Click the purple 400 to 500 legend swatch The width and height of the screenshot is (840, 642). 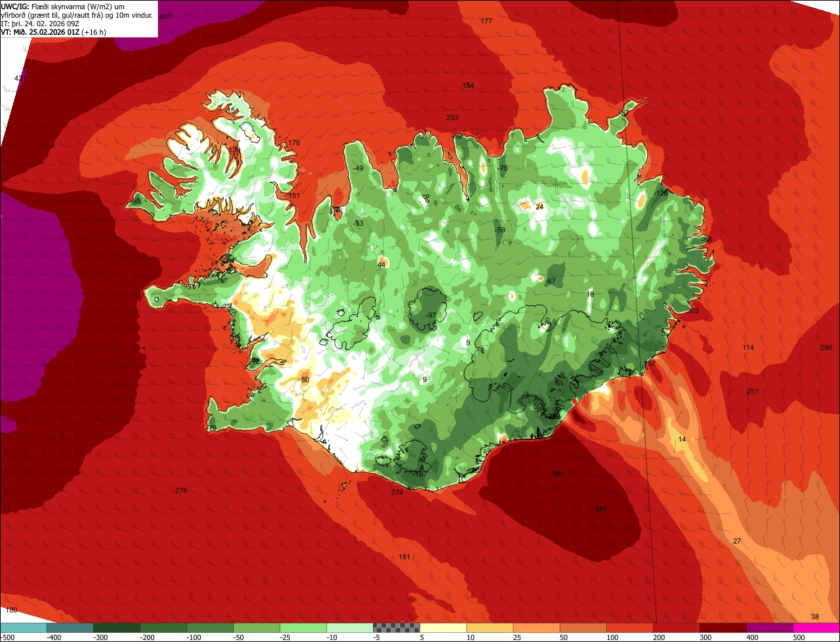pyautogui.click(x=770, y=628)
